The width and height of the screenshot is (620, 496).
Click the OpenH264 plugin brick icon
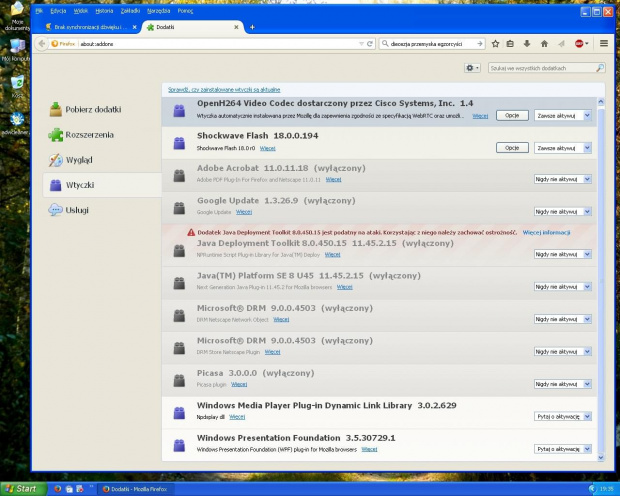tap(179, 111)
